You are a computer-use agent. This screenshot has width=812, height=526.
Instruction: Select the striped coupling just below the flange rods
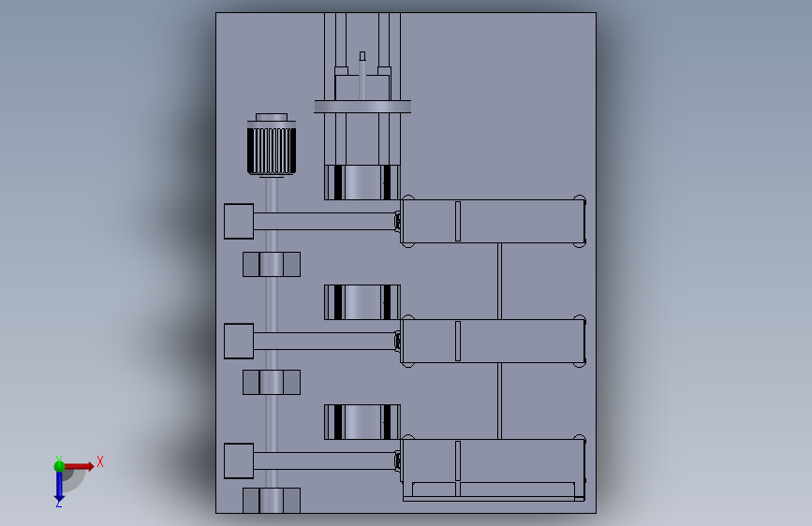(x=362, y=183)
